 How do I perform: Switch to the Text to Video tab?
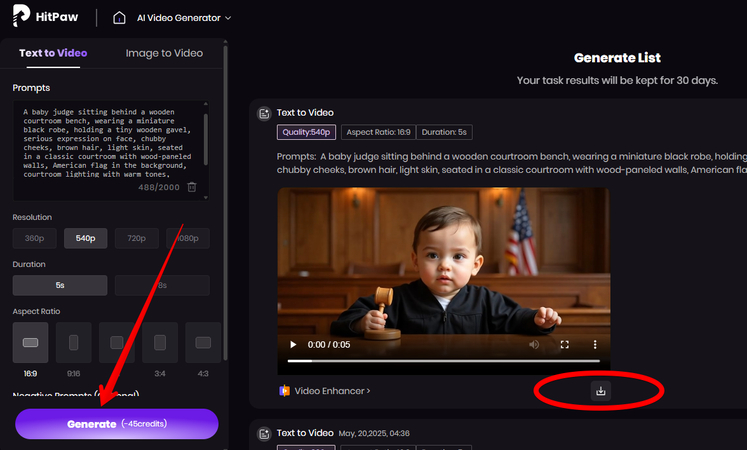coord(53,53)
